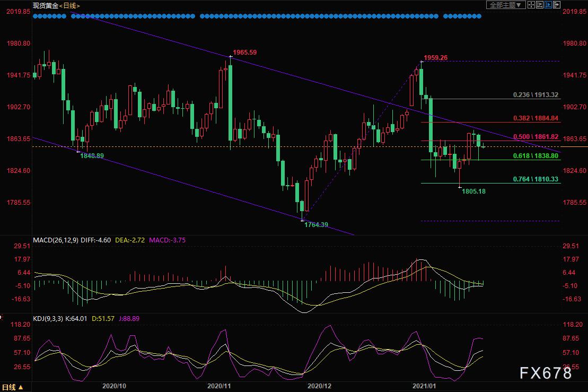
Task: Click the 1959.26 high price label
Action: coord(435,58)
